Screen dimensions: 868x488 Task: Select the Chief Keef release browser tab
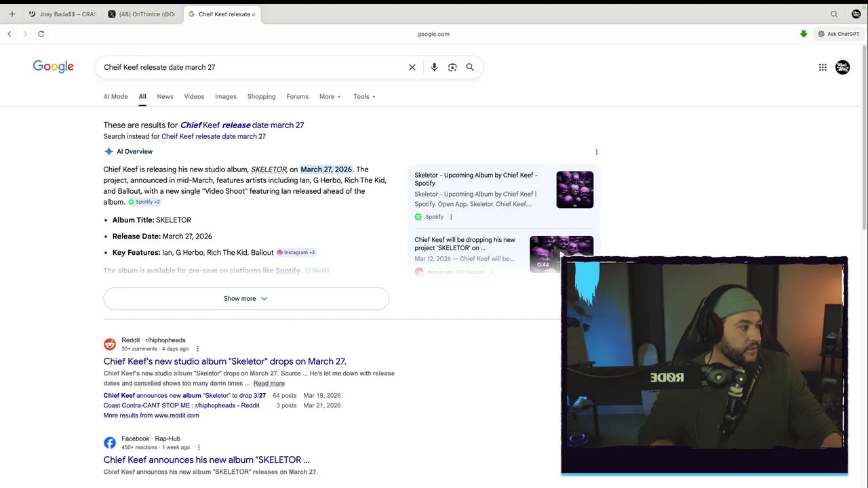(x=222, y=14)
